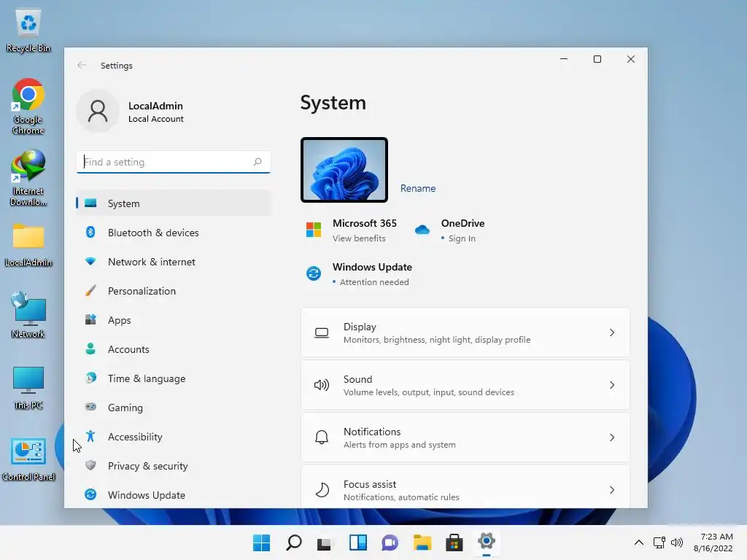Go to Bluetooth & devices section
This screenshot has width=747, height=560.
[x=174, y=233]
